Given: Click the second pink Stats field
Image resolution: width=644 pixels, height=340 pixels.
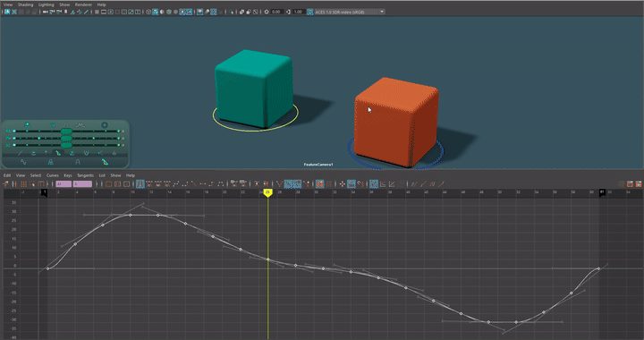Looking at the screenshot, I should tap(82, 184).
